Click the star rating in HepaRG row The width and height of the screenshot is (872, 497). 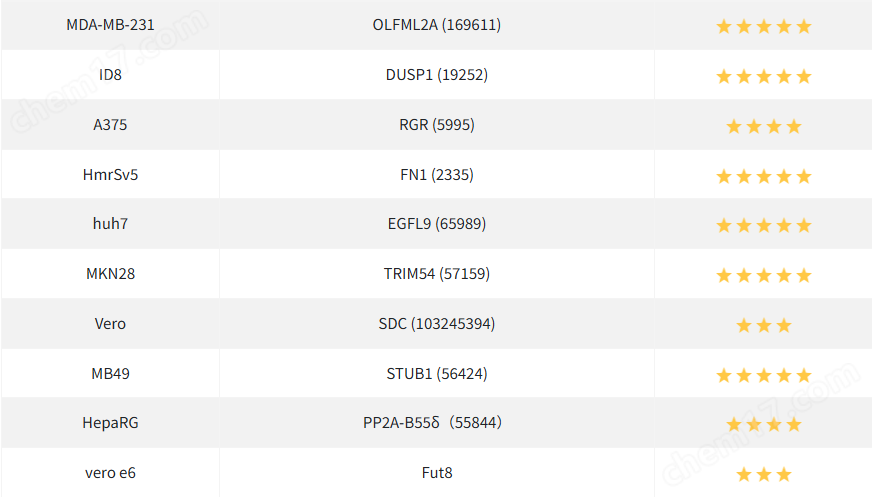tap(763, 424)
